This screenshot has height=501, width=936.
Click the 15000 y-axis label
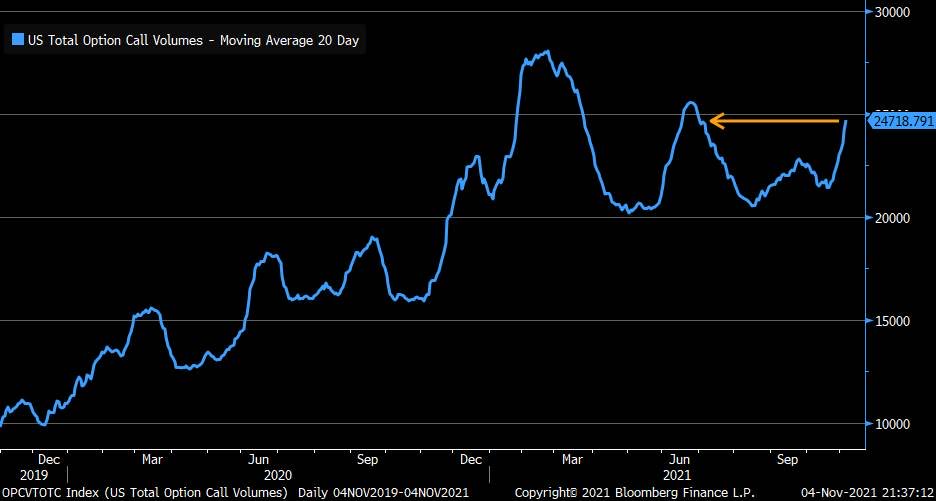point(892,321)
